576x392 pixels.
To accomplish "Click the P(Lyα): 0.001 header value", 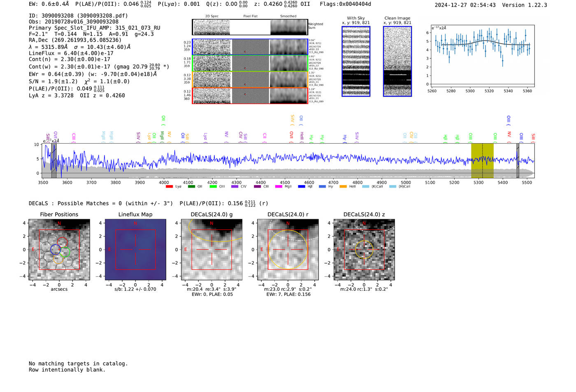I will pos(179,4).
